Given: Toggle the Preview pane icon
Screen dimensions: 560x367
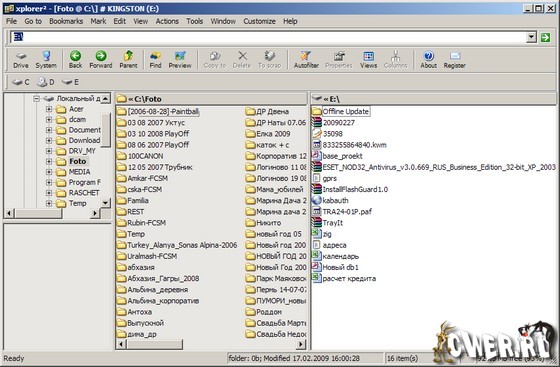Looking at the screenshot, I should pos(180,60).
